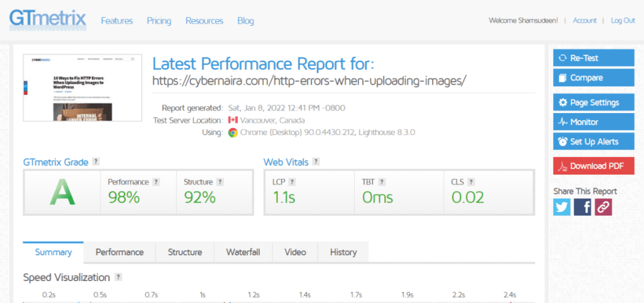Click help icon beside LCP

pyautogui.click(x=292, y=182)
